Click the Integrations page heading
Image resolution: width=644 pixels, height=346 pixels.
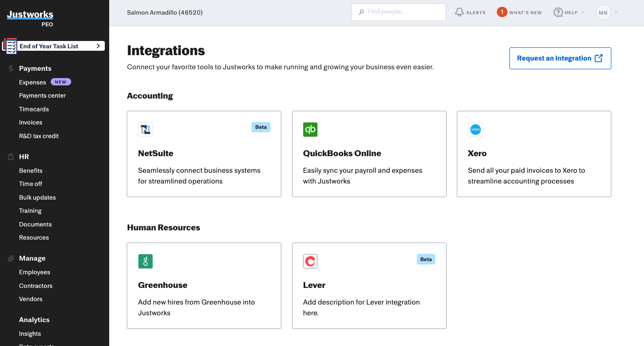pos(166,50)
